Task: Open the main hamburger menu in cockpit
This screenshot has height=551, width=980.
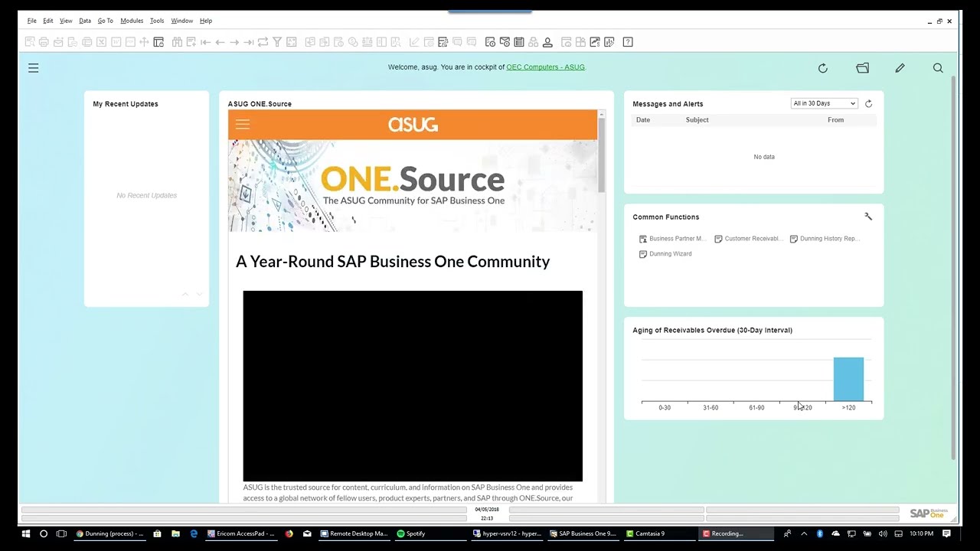Action: click(x=34, y=68)
